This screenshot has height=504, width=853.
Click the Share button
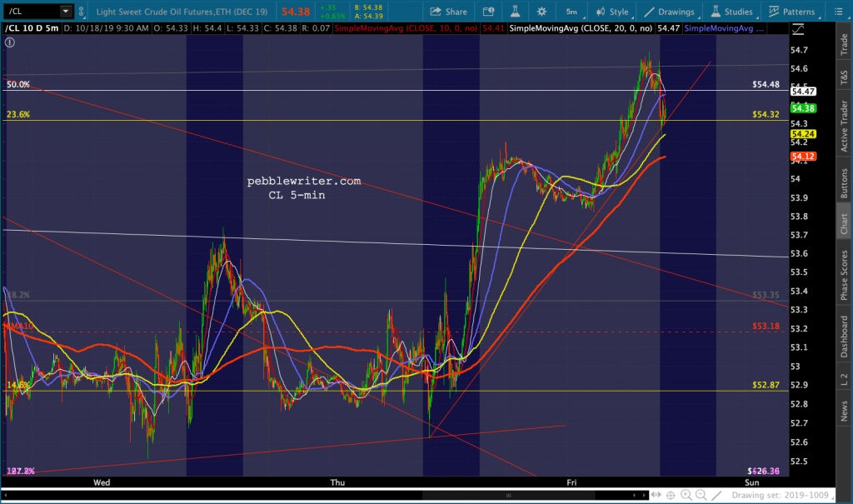pos(448,12)
